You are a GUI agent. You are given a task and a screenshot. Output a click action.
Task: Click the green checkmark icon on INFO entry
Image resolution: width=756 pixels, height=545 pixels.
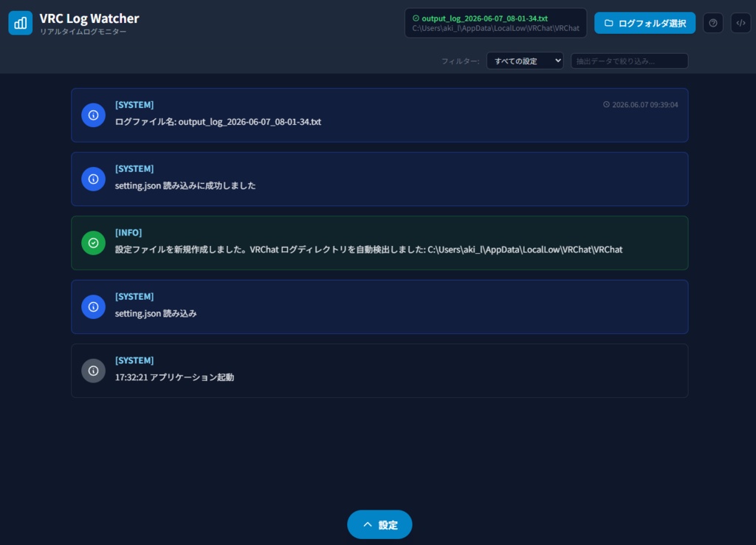(x=94, y=243)
